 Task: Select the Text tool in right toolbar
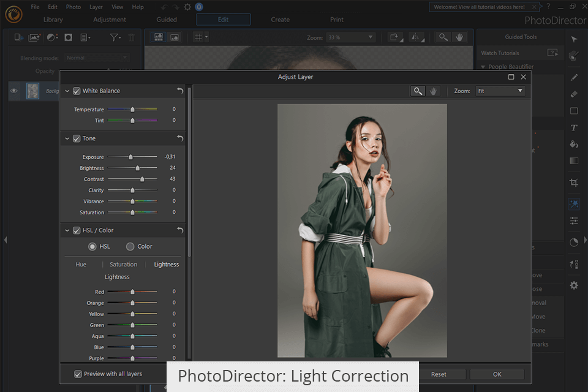click(574, 128)
